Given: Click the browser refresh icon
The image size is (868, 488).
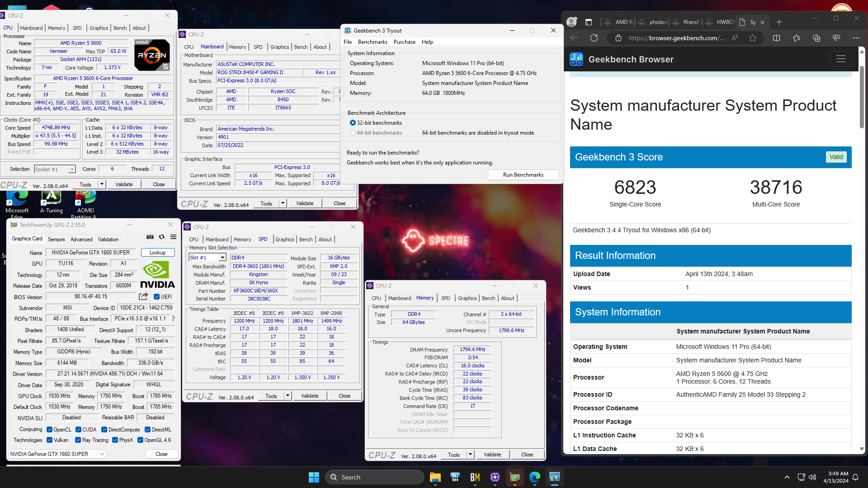Looking at the screenshot, I should [x=594, y=38].
